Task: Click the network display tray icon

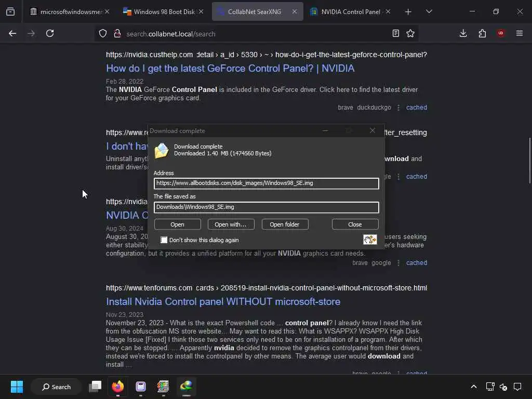Action: pyautogui.click(x=490, y=387)
